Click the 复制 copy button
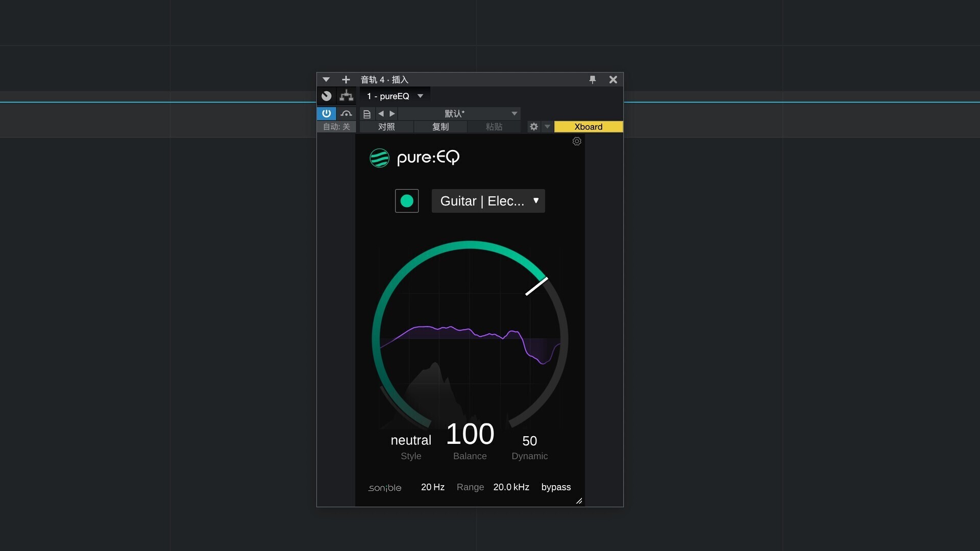Image resolution: width=980 pixels, height=551 pixels. pyautogui.click(x=440, y=127)
